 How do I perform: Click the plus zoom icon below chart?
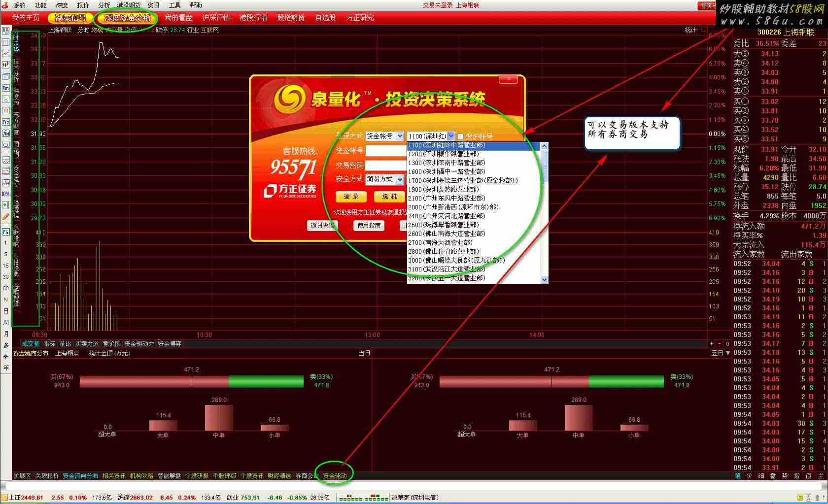coord(711,344)
